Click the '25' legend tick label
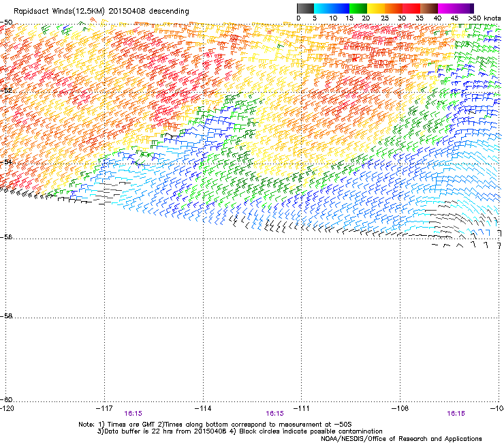The image size is (504, 443). 385,18
